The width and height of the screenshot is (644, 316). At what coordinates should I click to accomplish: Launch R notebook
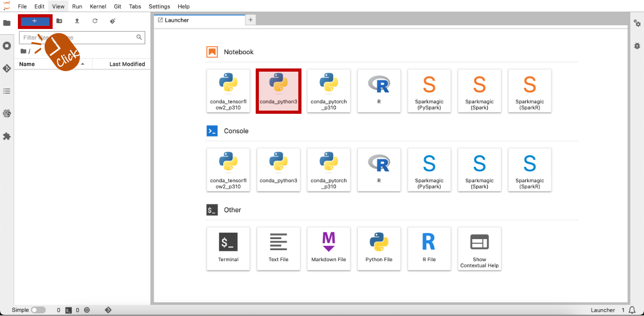(x=379, y=91)
